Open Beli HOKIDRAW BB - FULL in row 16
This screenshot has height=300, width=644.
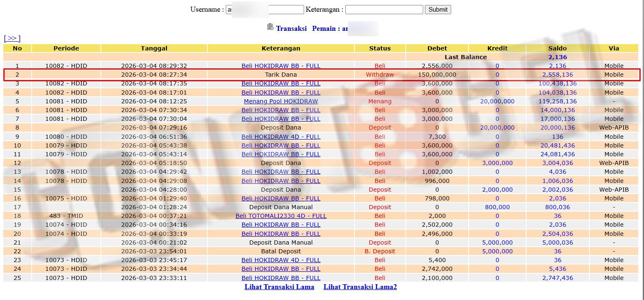tap(281, 198)
